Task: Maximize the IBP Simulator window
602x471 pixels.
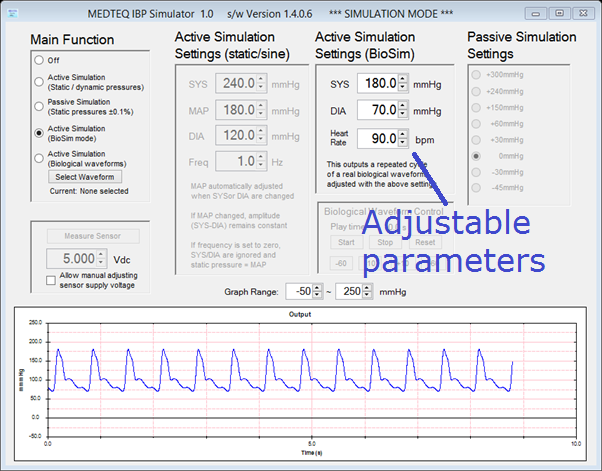Action: tap(560, 13)
